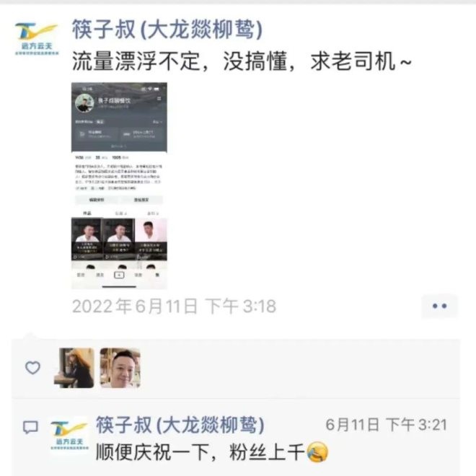Tap the timestamp 2022年6月11日 下午3:18
This screenshot has width=476, height=476.
(175, 306)
